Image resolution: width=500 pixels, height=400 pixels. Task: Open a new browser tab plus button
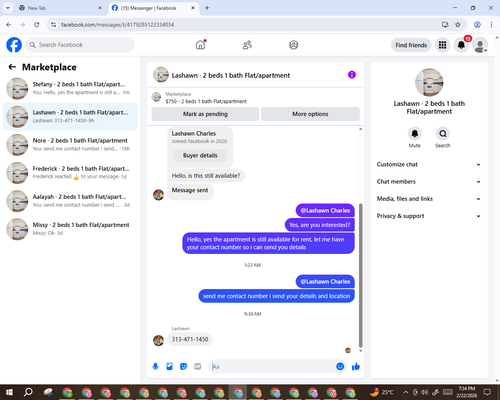point(207,8)
